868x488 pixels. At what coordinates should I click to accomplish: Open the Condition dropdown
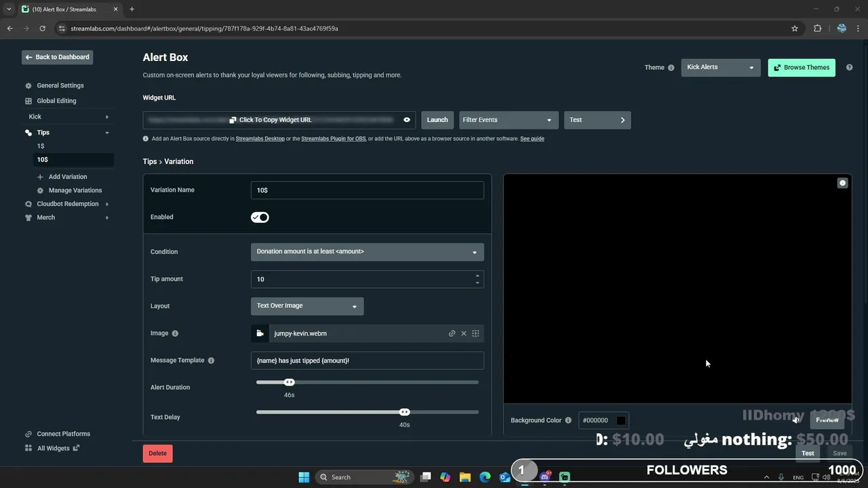[368, 252]
